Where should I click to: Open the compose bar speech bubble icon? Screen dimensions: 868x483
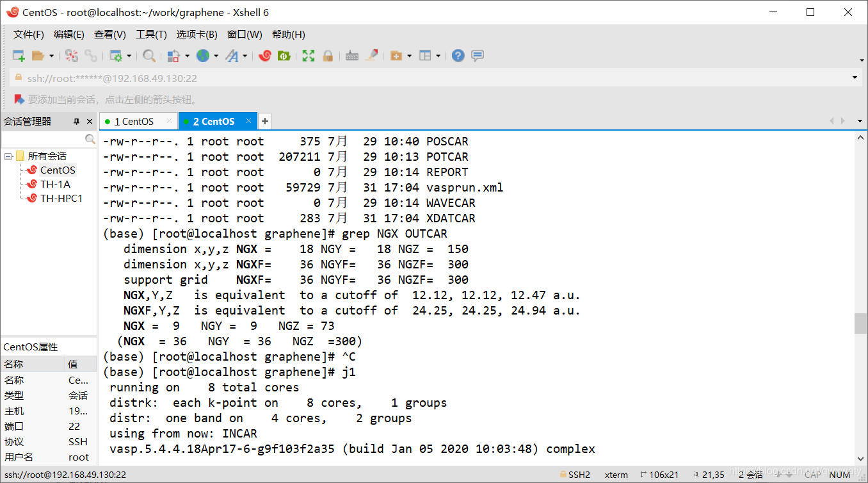[477, 56]
